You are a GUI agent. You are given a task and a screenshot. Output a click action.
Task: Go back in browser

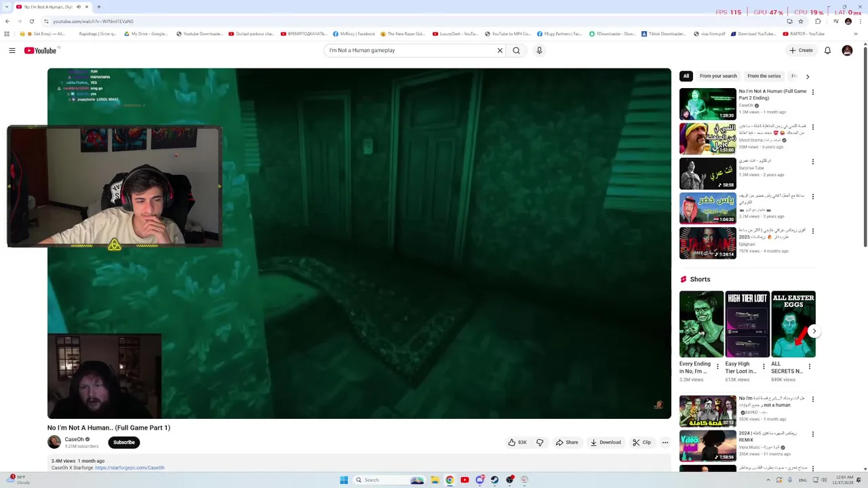click(7, 21)
